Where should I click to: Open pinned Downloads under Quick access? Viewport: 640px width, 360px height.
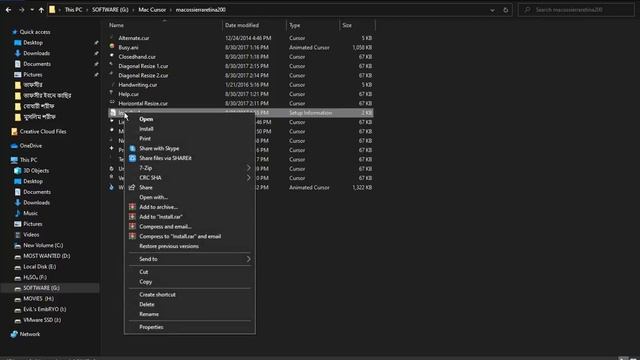pos(36,53)
